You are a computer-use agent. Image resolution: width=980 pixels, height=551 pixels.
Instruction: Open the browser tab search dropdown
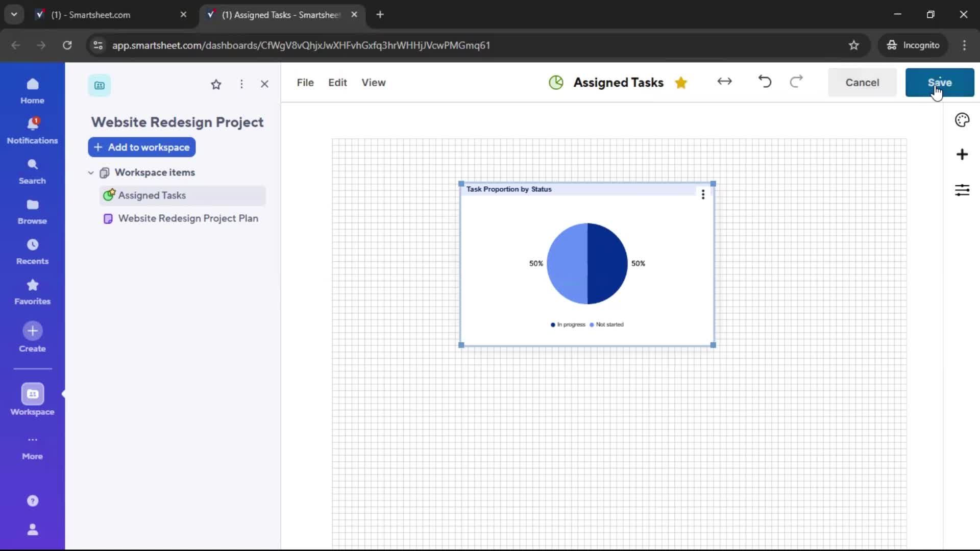(14, 14)
